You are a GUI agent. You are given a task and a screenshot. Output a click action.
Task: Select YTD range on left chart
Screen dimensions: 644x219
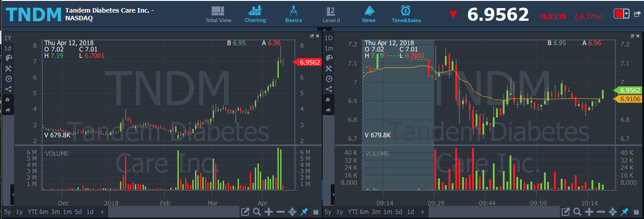[x=32, y=212]
